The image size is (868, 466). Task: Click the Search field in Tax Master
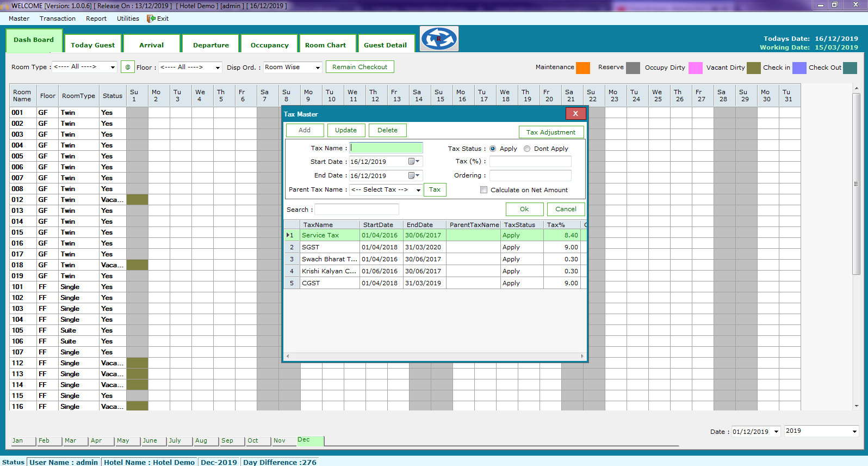click(x=357, y=210)
